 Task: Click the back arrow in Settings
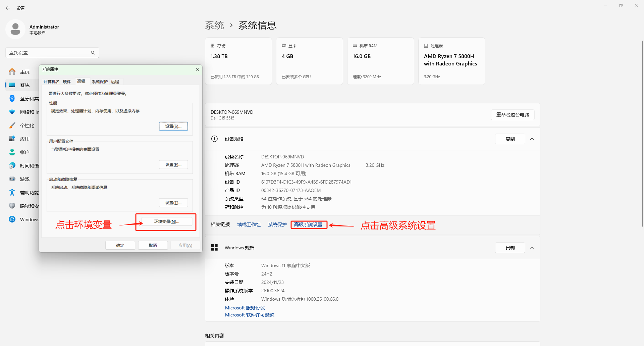[x=8, y=8]
